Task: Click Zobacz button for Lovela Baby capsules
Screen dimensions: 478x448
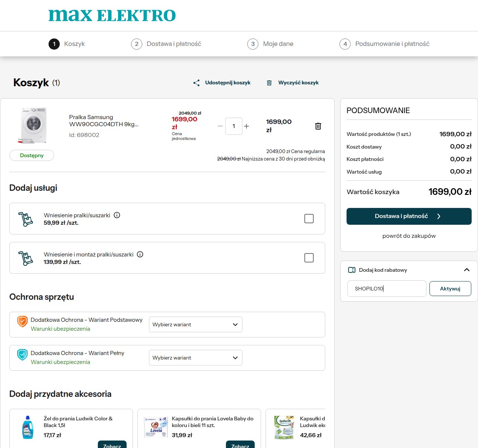Action: pyautogui.click(x=240, y=444)
